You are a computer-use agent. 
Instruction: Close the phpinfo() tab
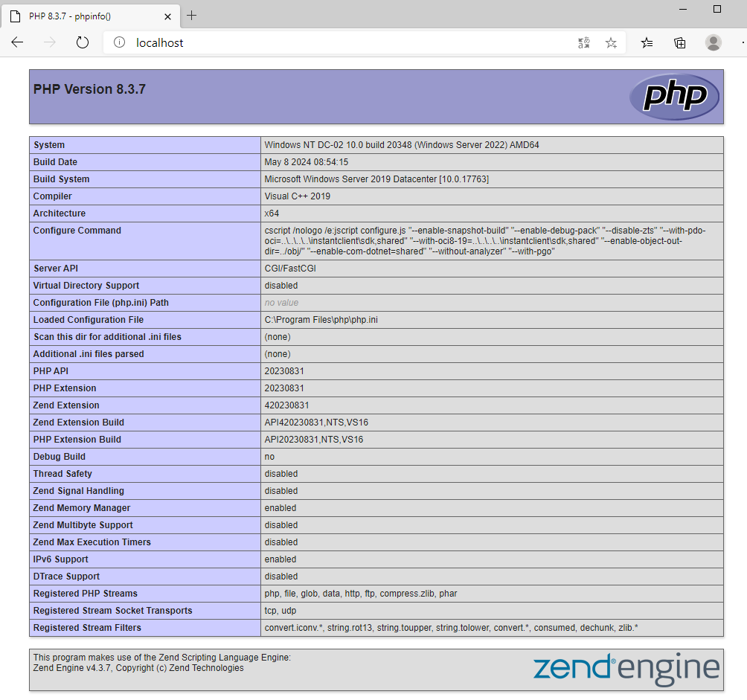click(167, 16)
